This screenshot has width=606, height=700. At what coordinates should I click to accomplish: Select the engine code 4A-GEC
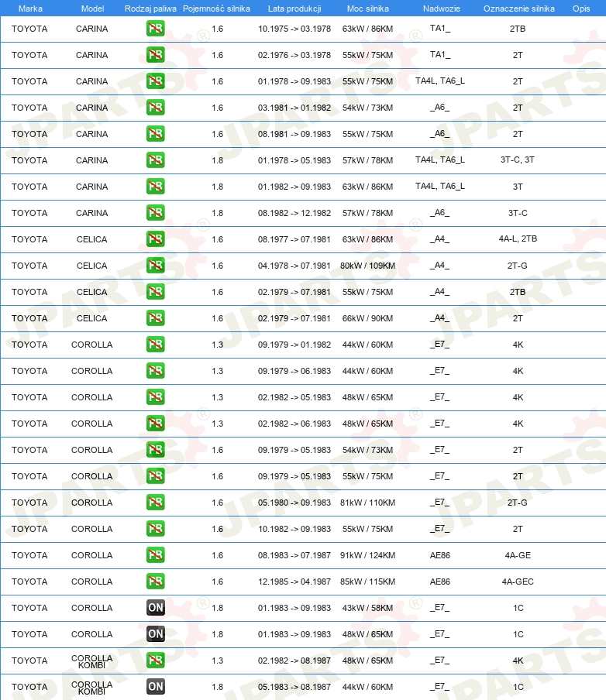pyautogui.click(x=518, y=582)
